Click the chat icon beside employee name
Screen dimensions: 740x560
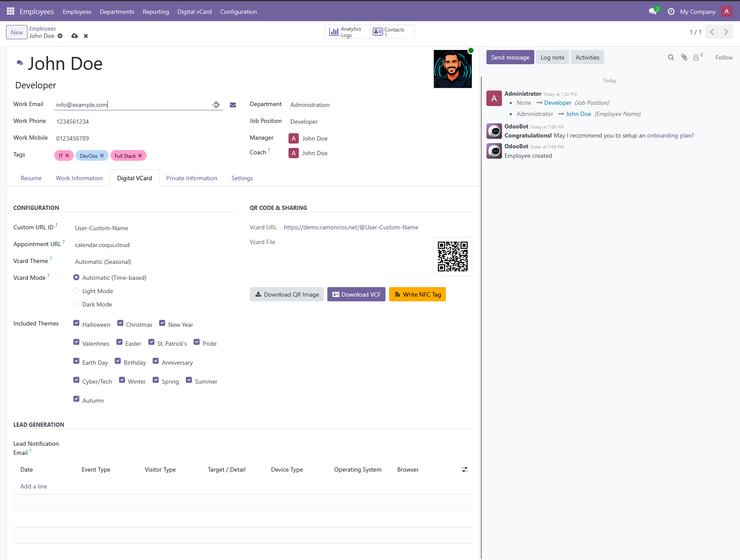pyautogui.click(x=20, y=63)
